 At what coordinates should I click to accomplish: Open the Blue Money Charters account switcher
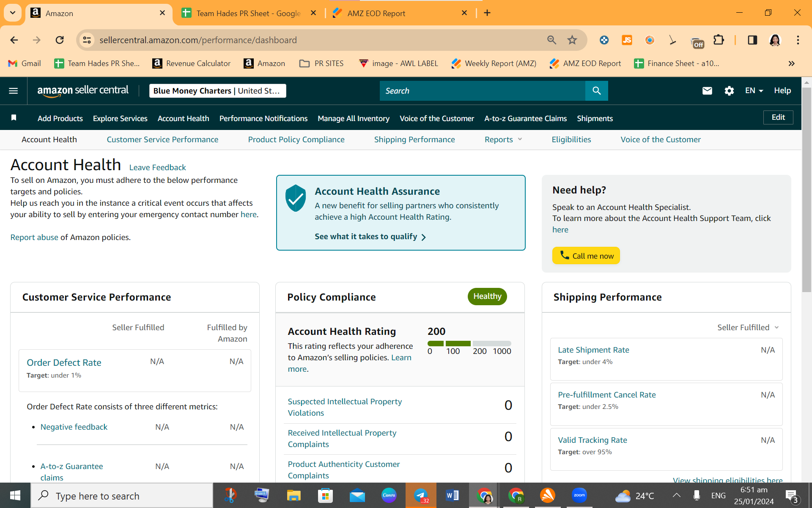pyautogui.click(x=218, y=91)
